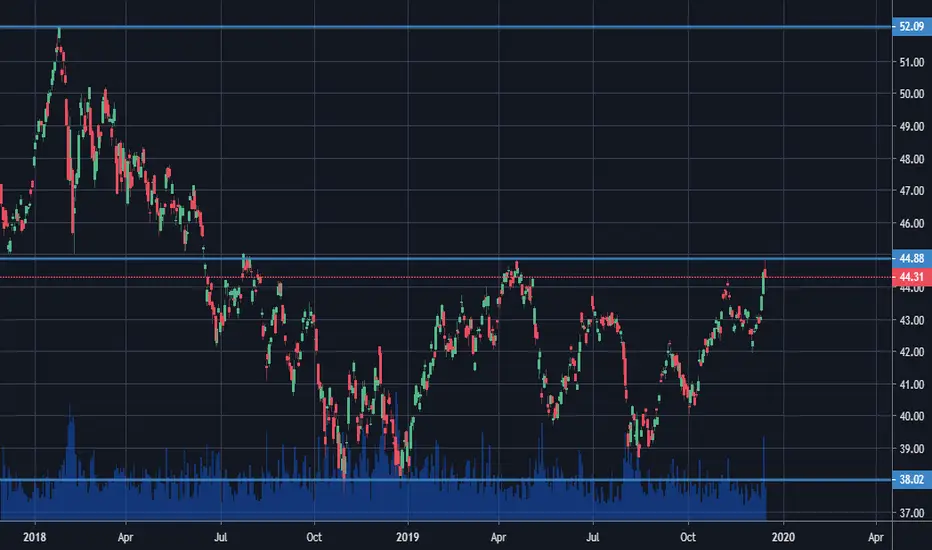Click the 2020 label on time axis
The width and height of the screenshot is (932, 550).
(783, 538)
